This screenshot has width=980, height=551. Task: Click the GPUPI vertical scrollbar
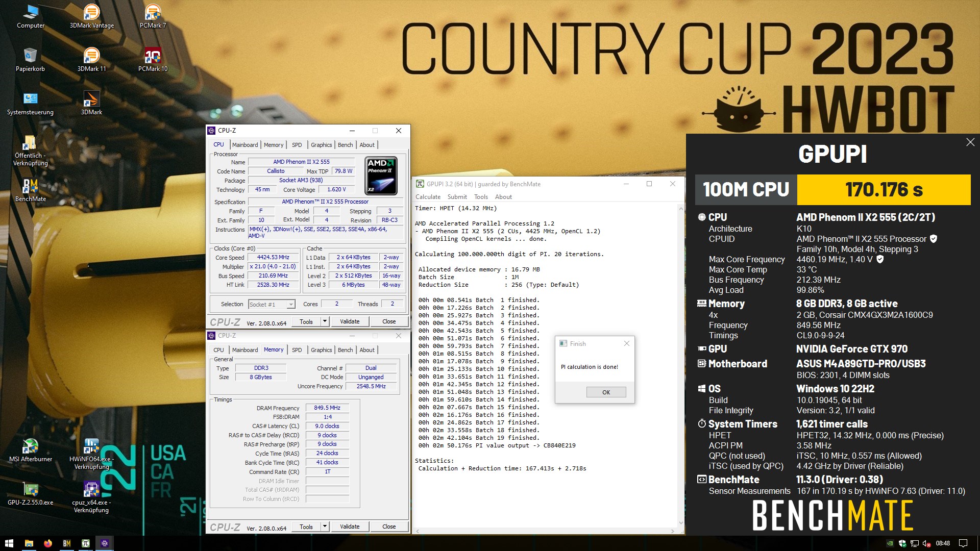coord(680,365)
